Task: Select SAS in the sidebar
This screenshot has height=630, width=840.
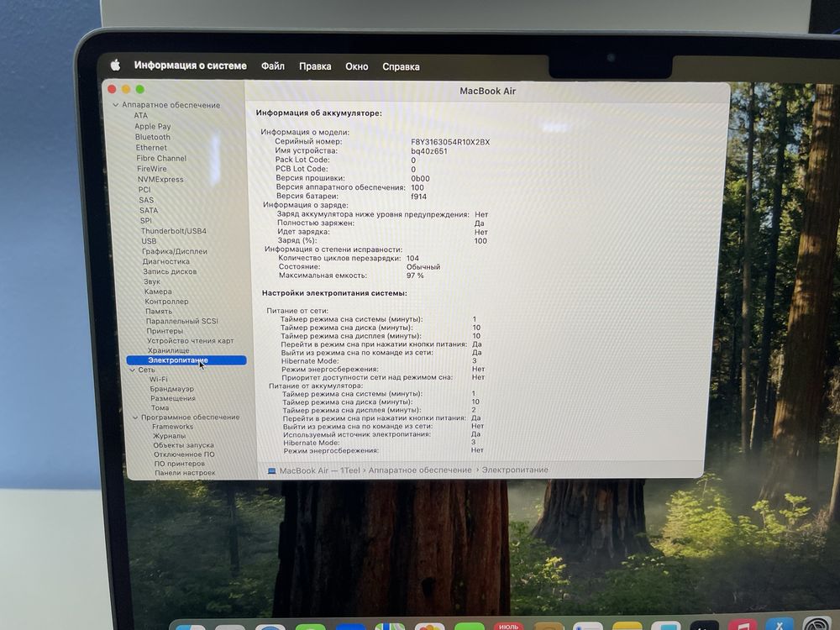Action: [x=146, y=200]
